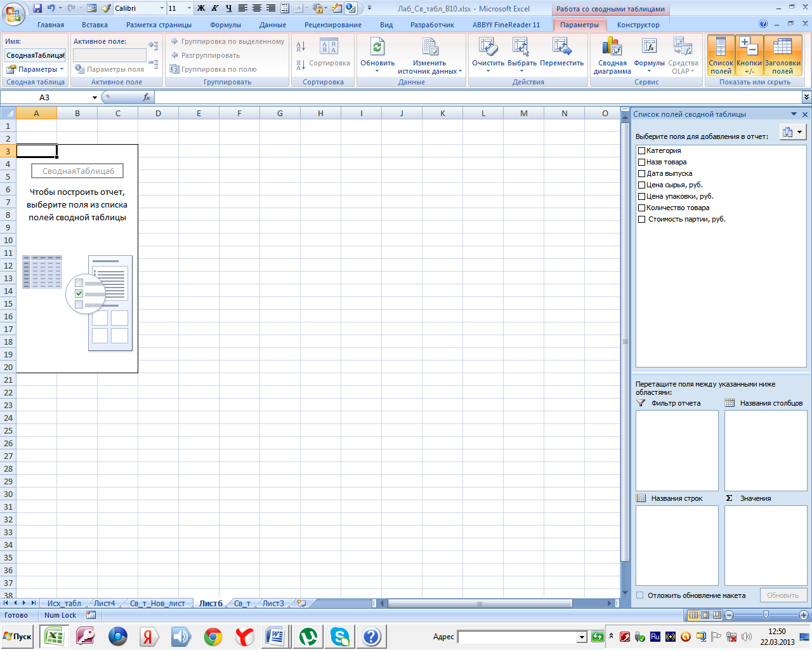Screen dimensions: 812x650
Task: Open the Конструктор ribbon tab
Action: 638,25
